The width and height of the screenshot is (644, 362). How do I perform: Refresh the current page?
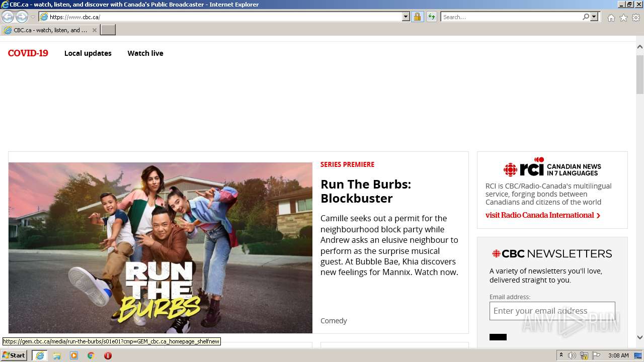click(431, 17)
